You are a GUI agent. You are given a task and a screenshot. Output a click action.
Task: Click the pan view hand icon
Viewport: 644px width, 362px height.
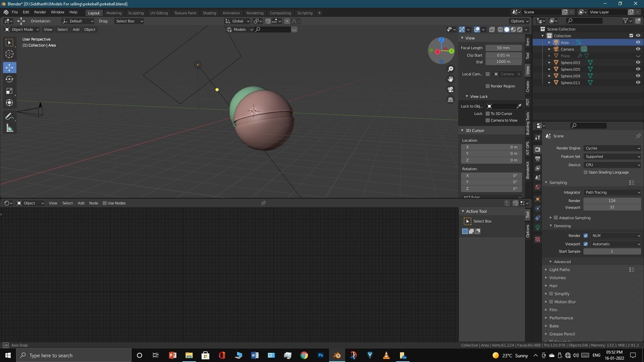click(450, 79)
